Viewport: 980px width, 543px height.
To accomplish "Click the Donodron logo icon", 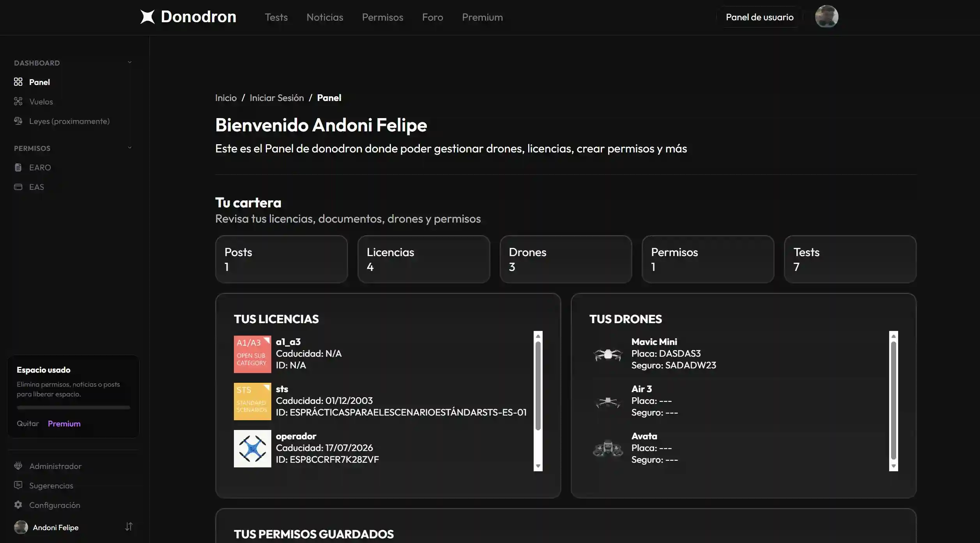I will tap(147, 17).
